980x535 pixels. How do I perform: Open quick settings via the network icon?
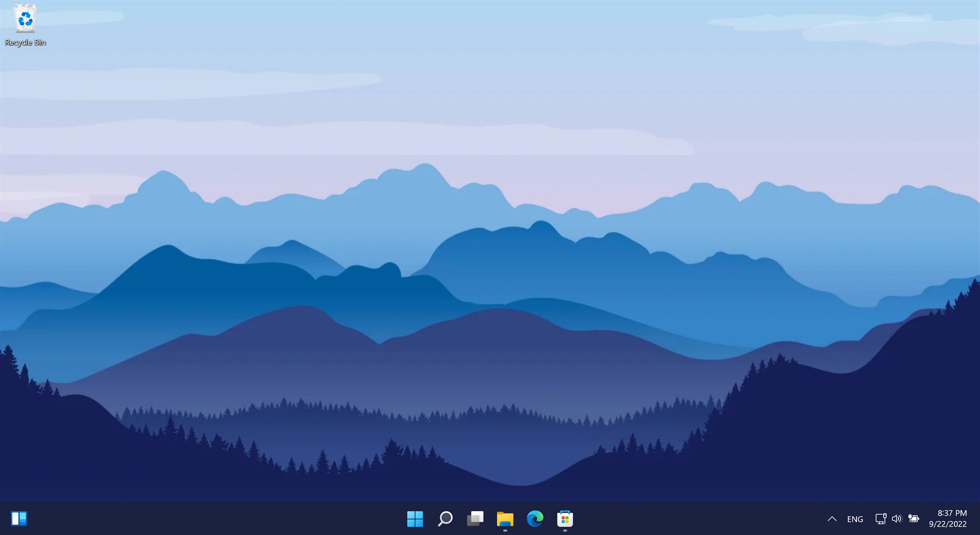point(880,519)
